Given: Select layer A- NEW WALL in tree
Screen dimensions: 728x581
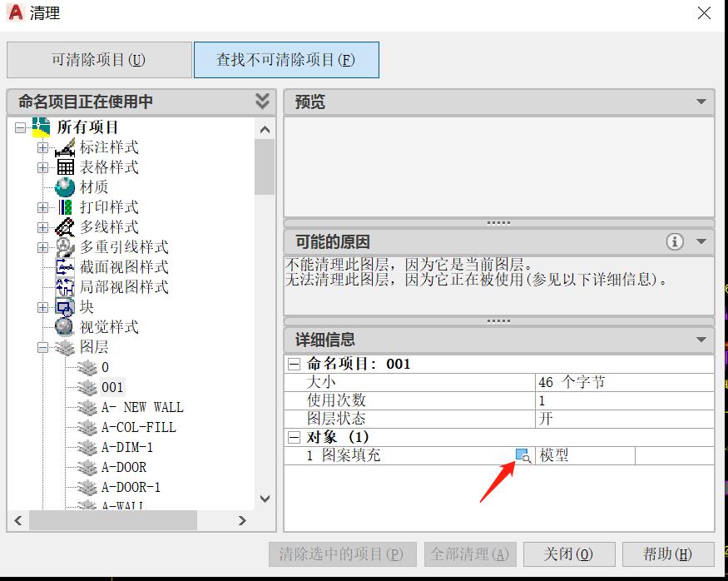Looking at the screenshot, I should pos(142,407).
